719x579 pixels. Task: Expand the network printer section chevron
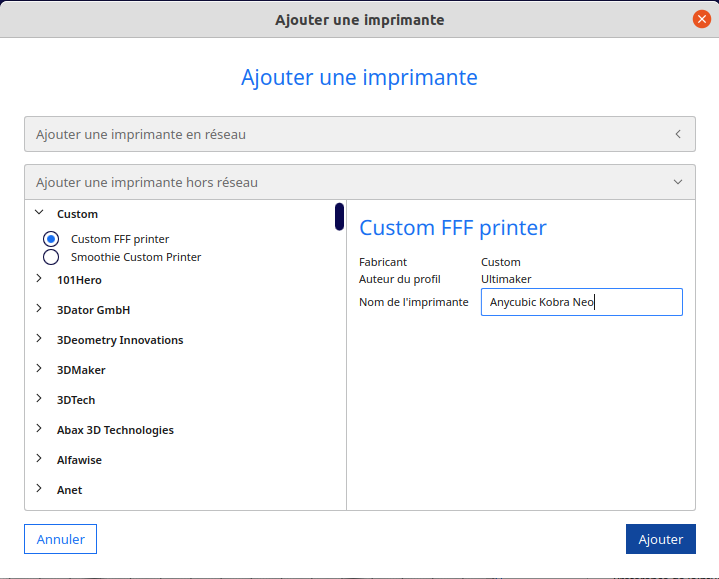[678, 134]
